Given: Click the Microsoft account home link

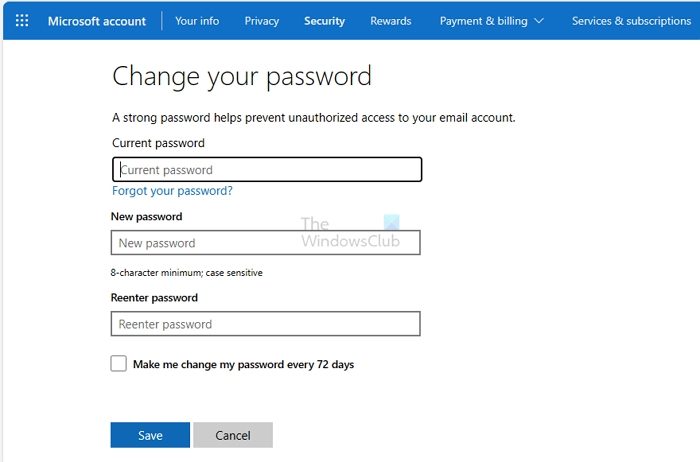Looking at the screenshot, I should 97,21.
